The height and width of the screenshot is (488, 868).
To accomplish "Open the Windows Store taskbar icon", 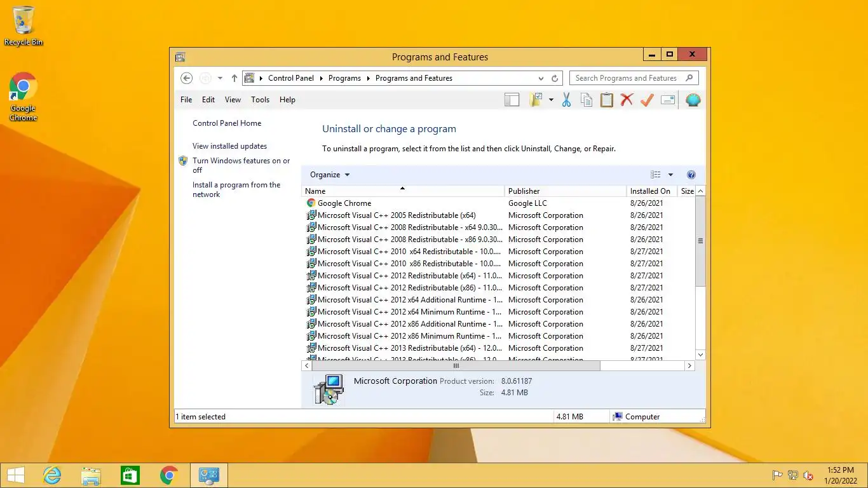I will (130, 475).
